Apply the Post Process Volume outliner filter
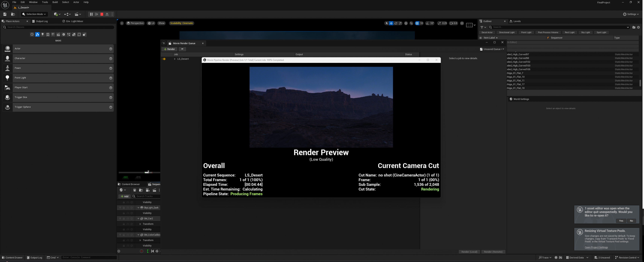The width and height of the screenshot is (644, 262). point(548,33)
